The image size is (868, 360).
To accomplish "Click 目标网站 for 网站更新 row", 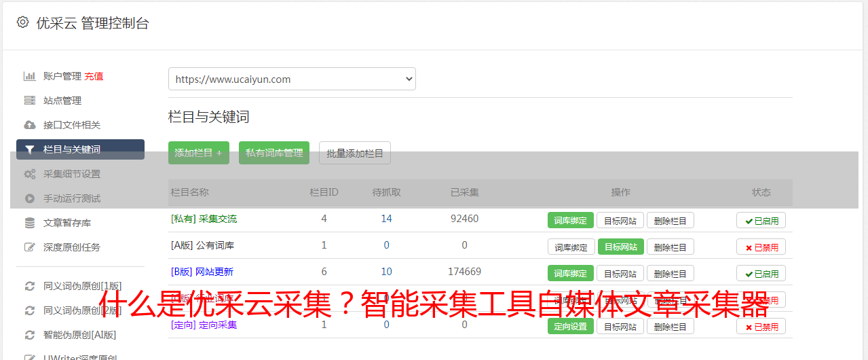I will coord(620,273).
